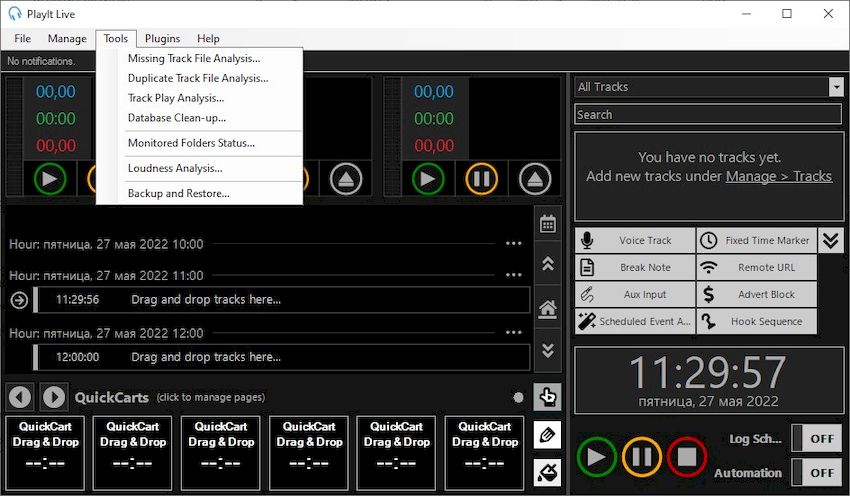Jump up with double chevron up icon
This screenshot has width=850, height=496.
point(548,263)
